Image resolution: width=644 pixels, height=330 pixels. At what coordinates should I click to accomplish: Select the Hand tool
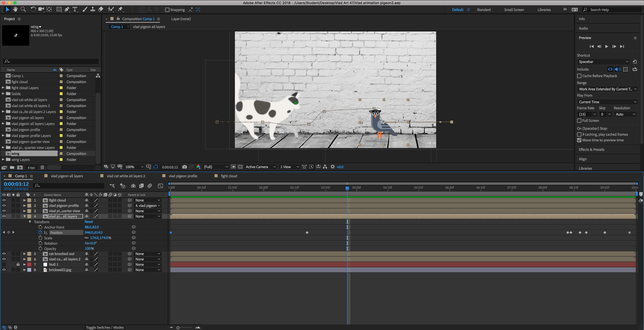15,9
